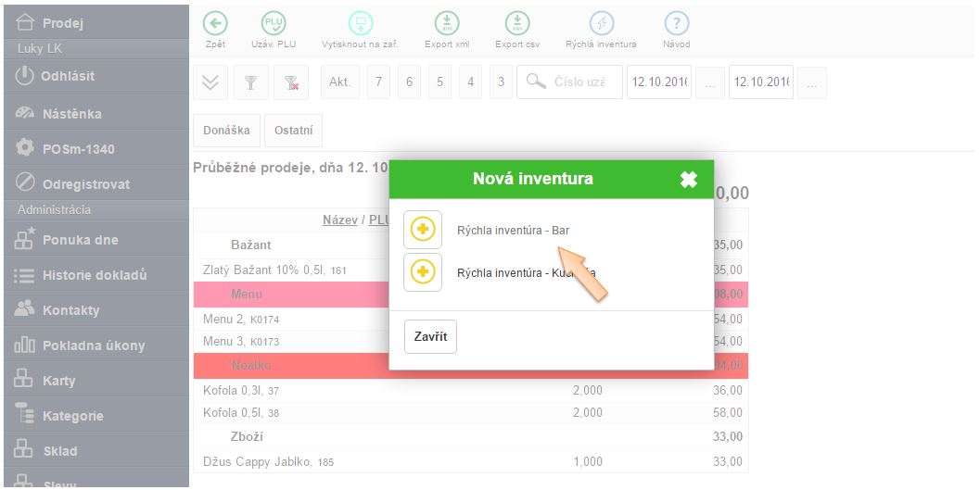Export data with Export csv icon
This screenshot has height=490, width=980.
click(x=516, y=24)
